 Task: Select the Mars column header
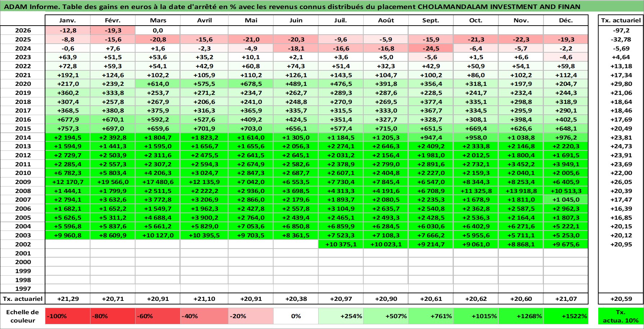(158, 20)
